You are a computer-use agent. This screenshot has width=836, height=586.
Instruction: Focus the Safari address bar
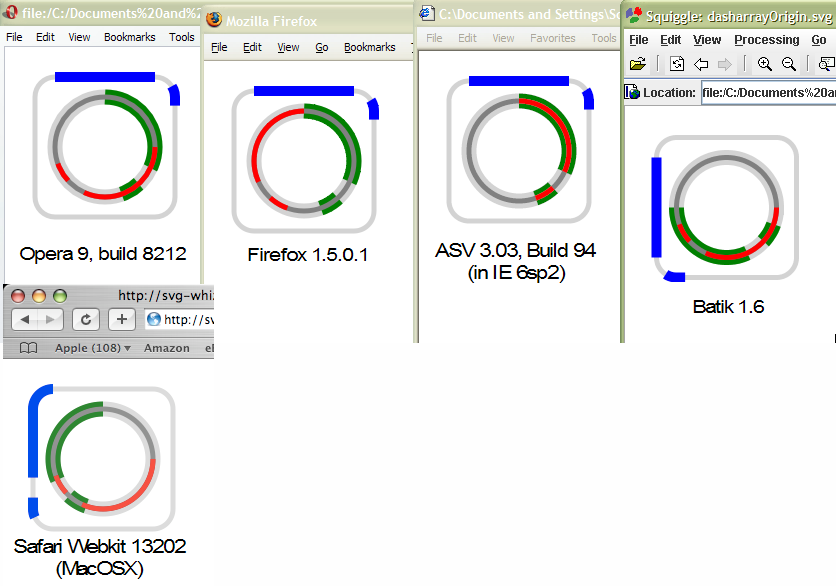click(179, 319)
